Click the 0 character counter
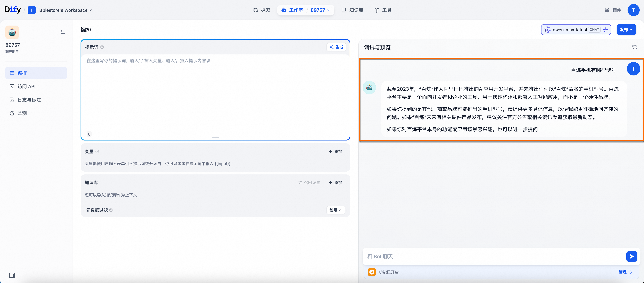 tap(89, 134)
